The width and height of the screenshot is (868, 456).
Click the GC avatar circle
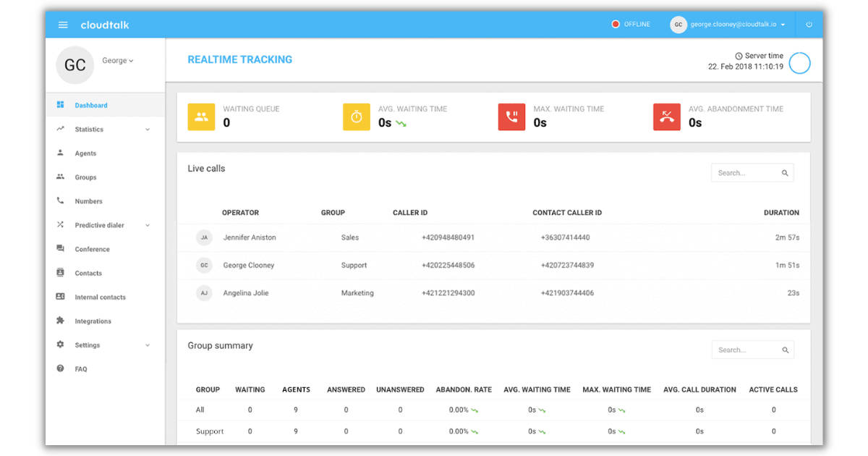coord(75,64)
